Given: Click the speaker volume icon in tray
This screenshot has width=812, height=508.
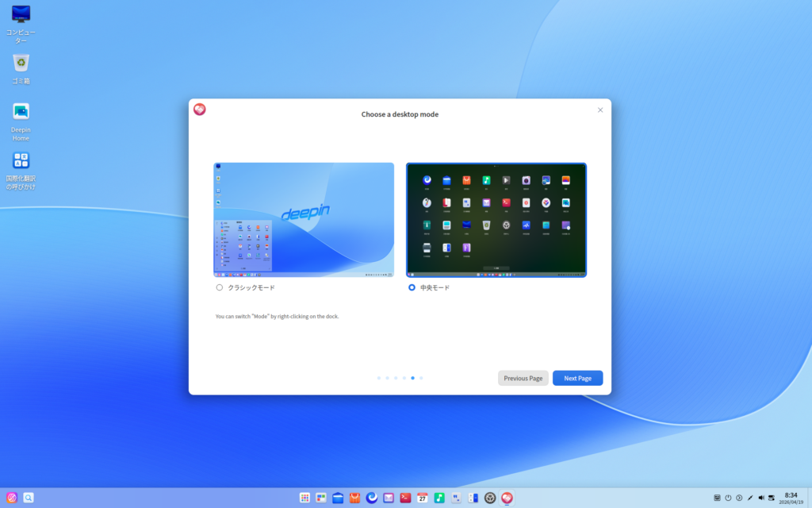Looking at the screenshot, I should 761,498.
